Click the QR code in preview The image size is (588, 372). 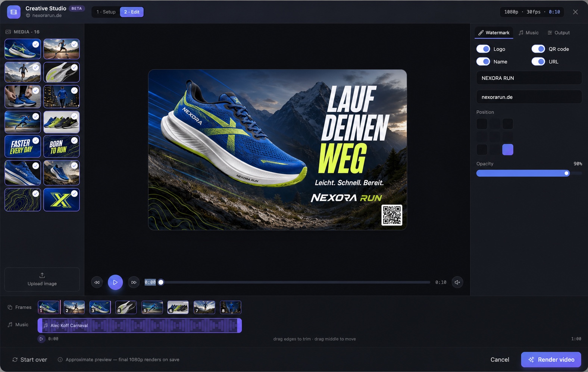click(x=392, y=215)
